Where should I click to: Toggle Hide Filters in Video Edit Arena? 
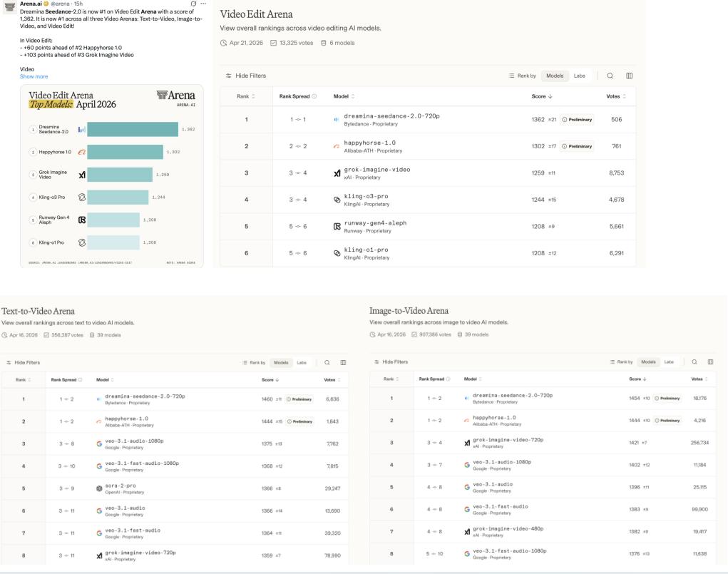[x=246, y=76]
